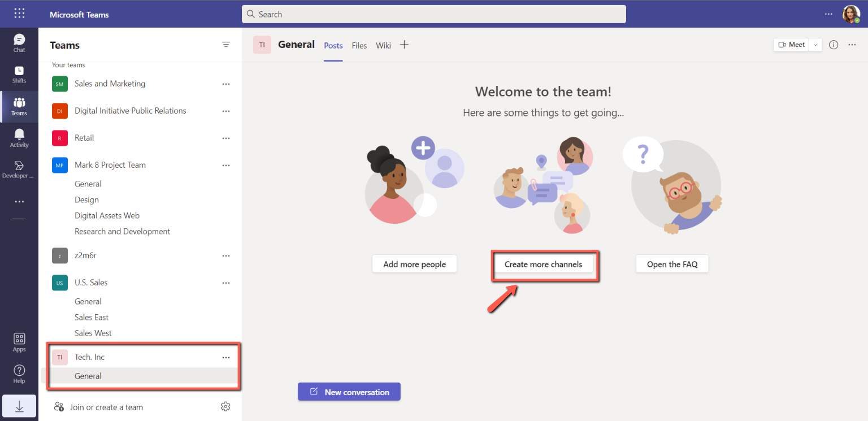The image size is (868, 421).
Task: Open Research and Development channel
Action: pyautogui.click(x=122, y=231)
